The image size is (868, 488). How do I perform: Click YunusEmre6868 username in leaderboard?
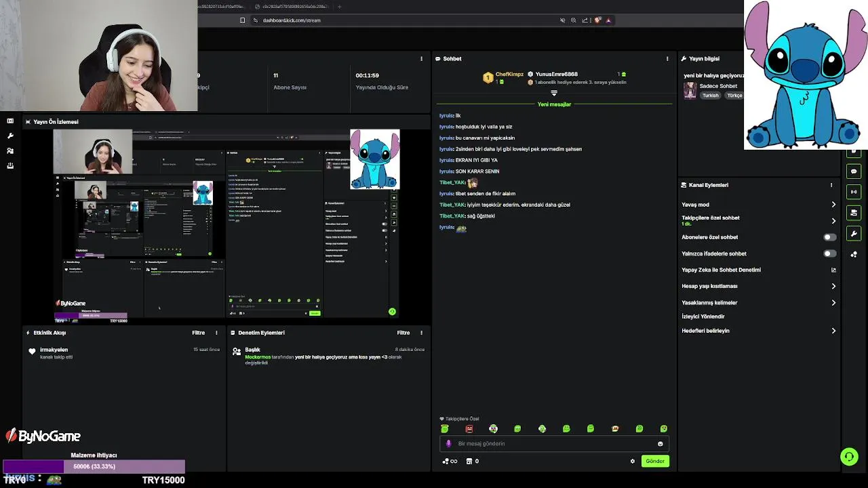tap(557, 75)
